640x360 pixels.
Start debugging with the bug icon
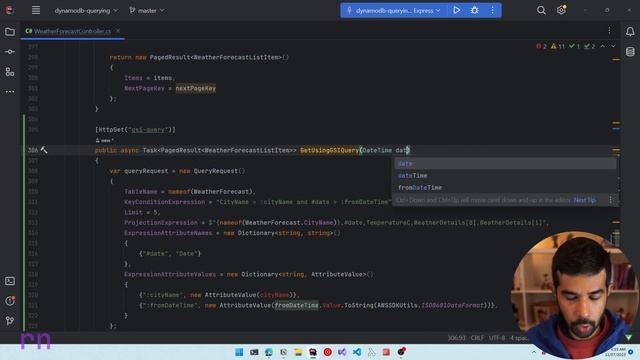click(x=474, y=11)
